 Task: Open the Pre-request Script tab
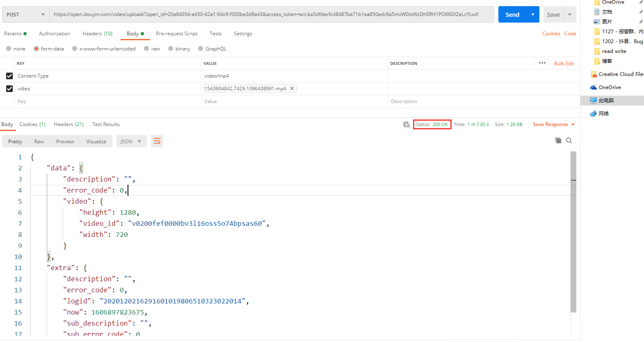[x=176, y=34]
